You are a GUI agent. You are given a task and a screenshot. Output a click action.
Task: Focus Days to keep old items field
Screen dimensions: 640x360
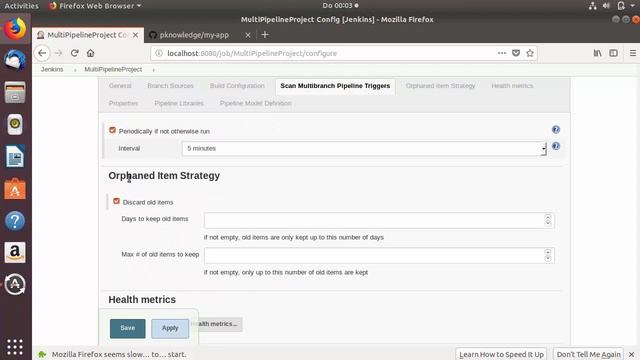click(379, 220)
